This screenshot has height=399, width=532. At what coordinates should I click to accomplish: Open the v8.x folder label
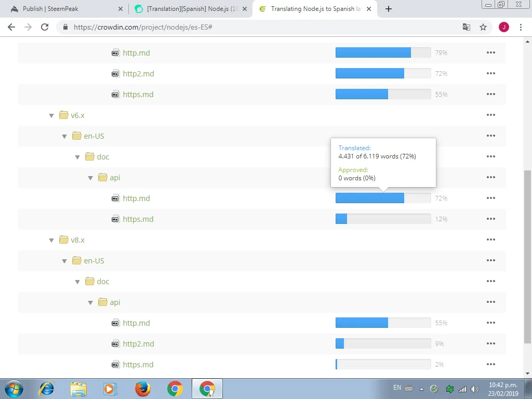(x=77, y=240)
